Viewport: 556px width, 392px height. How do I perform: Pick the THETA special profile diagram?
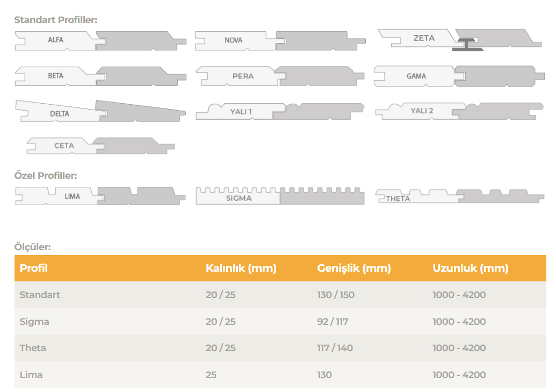tap(460, 196)
